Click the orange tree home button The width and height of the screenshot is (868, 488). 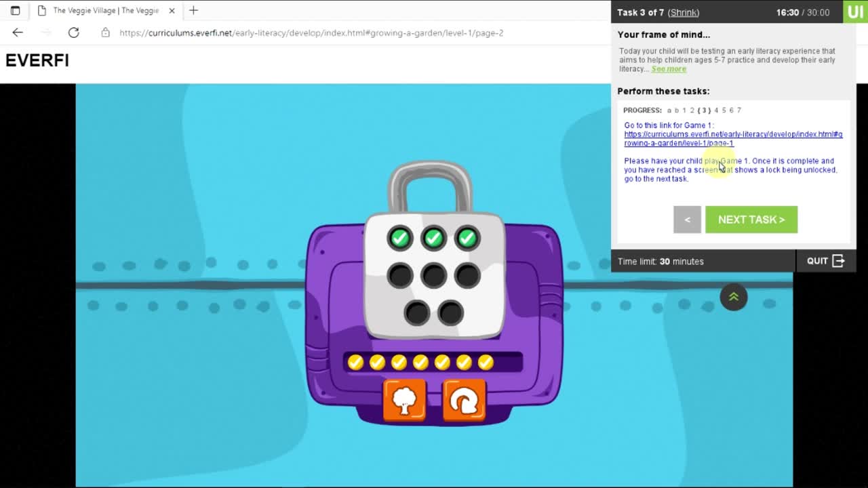click(x=404, y=400)
